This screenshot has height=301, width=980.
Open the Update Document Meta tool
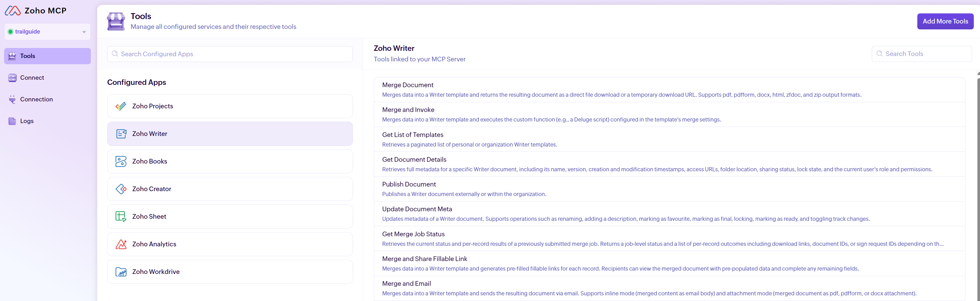click(669, 214)
